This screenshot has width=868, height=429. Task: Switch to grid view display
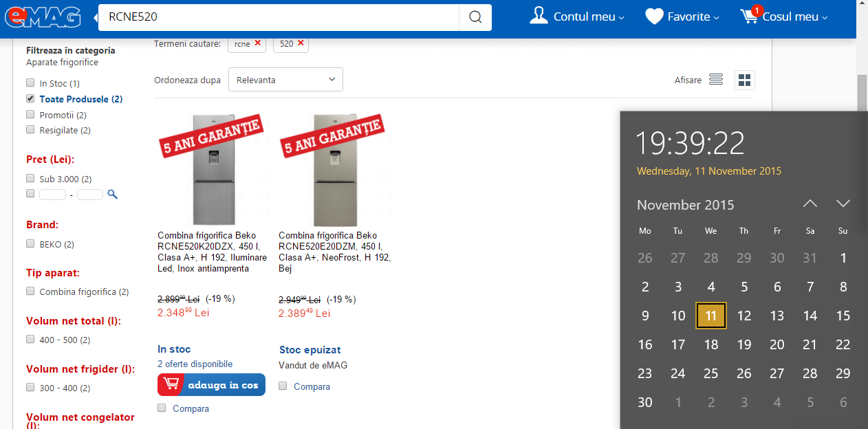[x=745, y=80]
